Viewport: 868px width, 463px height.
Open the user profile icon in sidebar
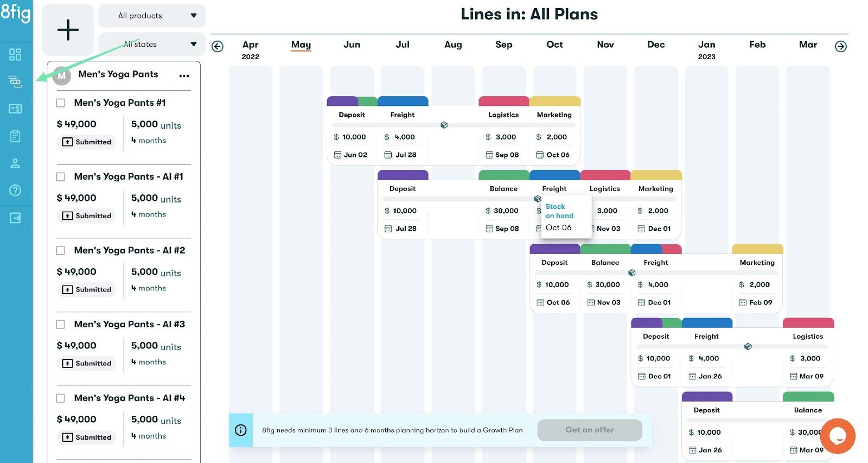(15, 163)
